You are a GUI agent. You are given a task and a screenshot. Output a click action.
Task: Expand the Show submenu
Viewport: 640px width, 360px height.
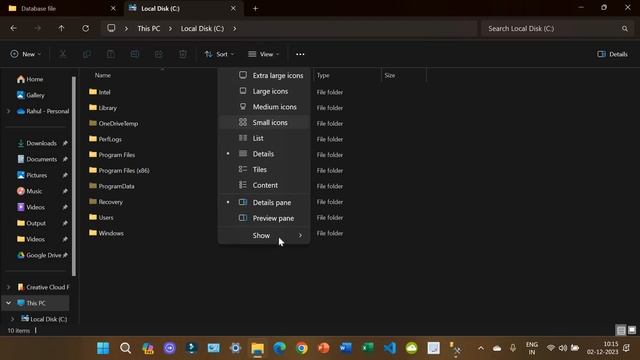(264, 236)
